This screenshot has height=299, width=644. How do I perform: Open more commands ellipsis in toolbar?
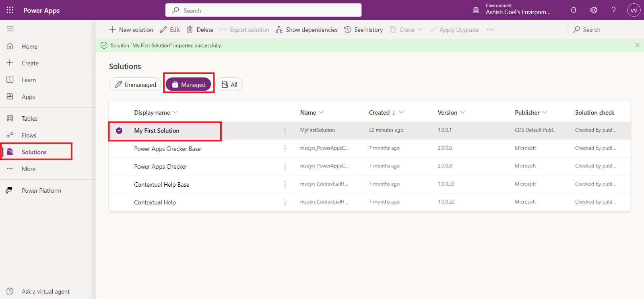pyautogui.click(x=490, y=30)
